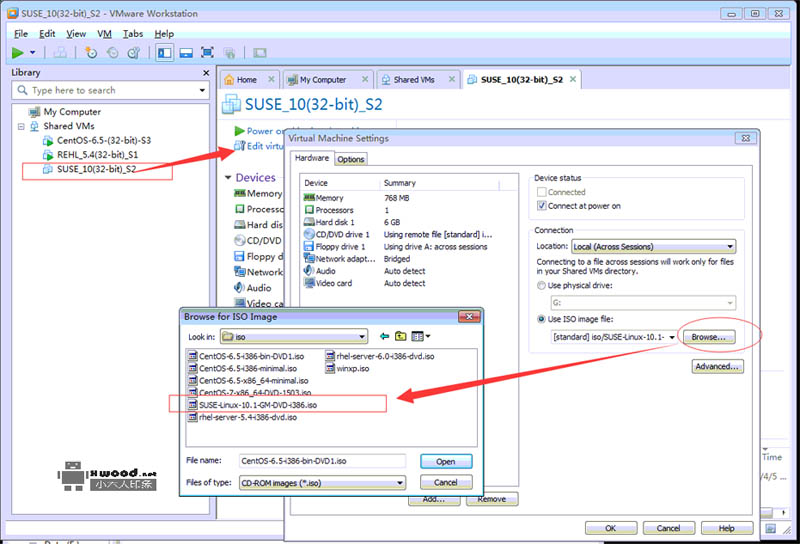Click the revert to snapshot toolbar icon
The height and width of the screenshot is (545, 800).
click(x=112, y=53)
